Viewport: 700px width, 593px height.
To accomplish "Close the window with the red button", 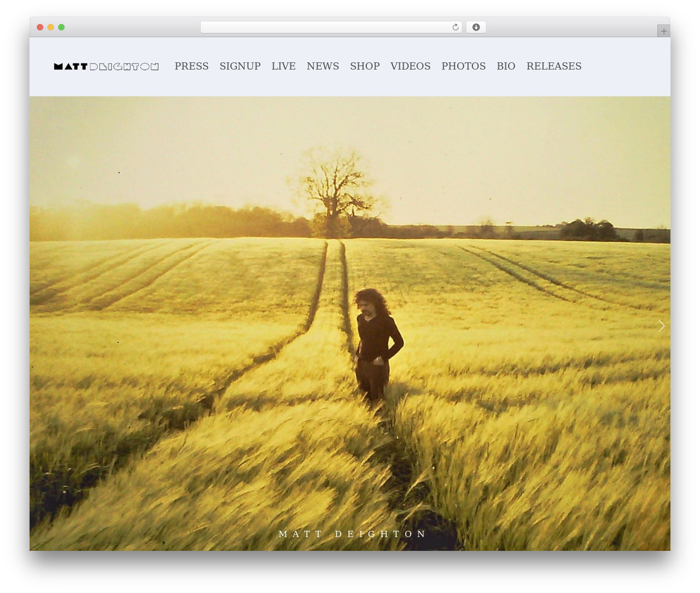I will click(x=40, y=27).
